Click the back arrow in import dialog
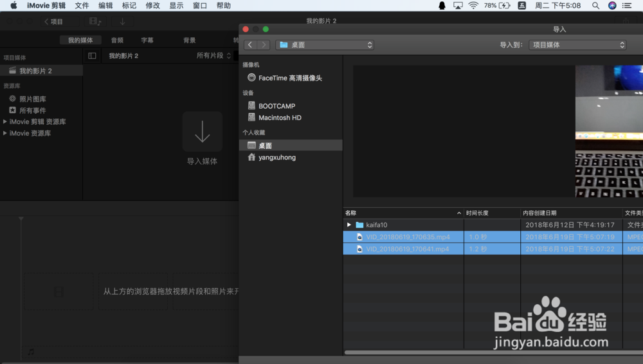This screenshot has width=643, height=364. click(x=250, y=45)
